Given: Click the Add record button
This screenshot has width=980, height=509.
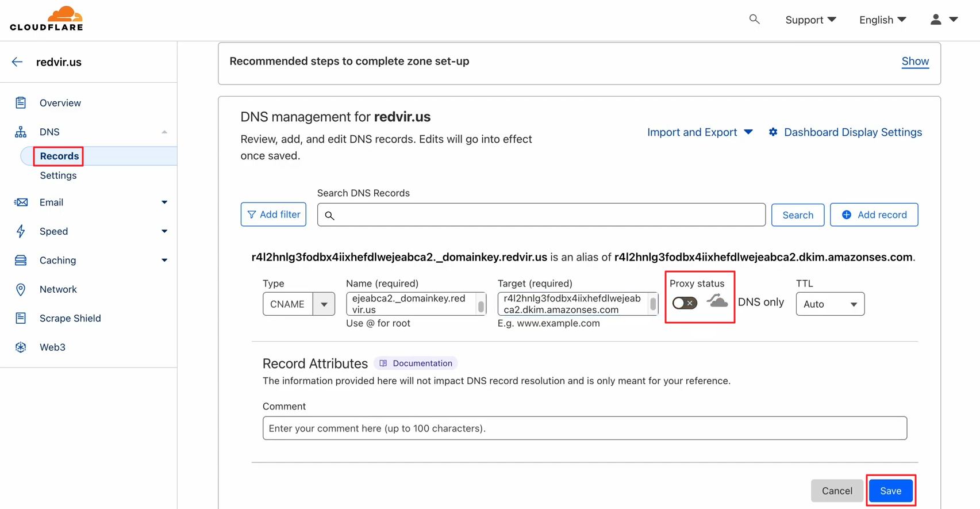Looking at the screenshot, I should click(x=874, y=215).
